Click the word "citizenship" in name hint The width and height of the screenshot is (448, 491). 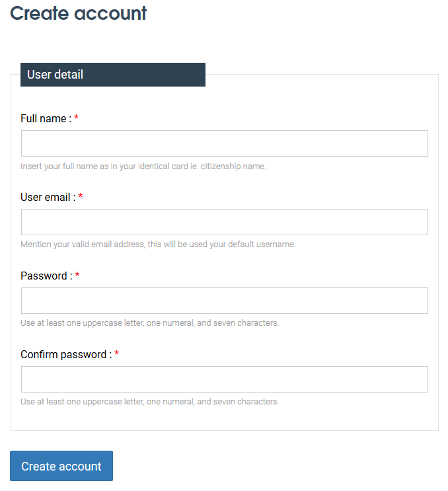(x=221, y=167)
